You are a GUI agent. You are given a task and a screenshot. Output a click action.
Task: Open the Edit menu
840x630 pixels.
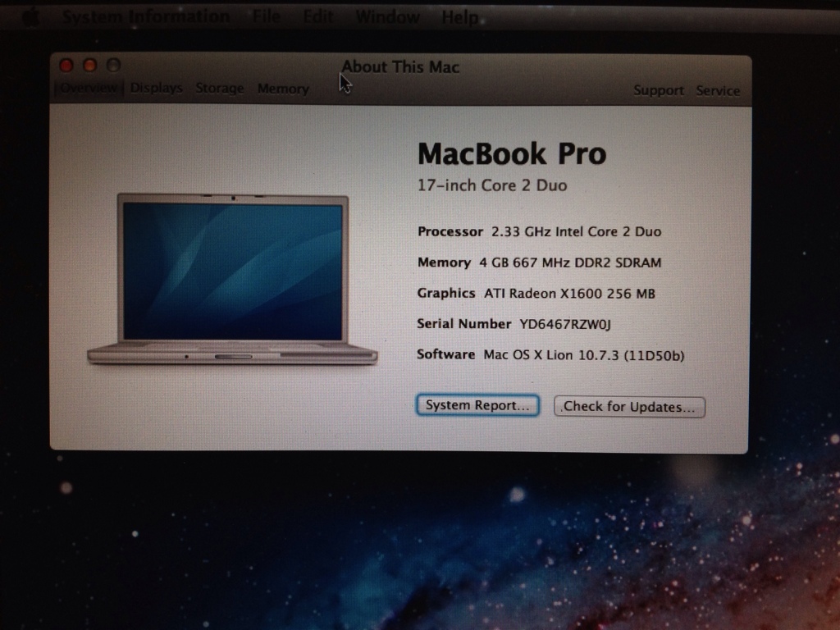tap(318, 16)
